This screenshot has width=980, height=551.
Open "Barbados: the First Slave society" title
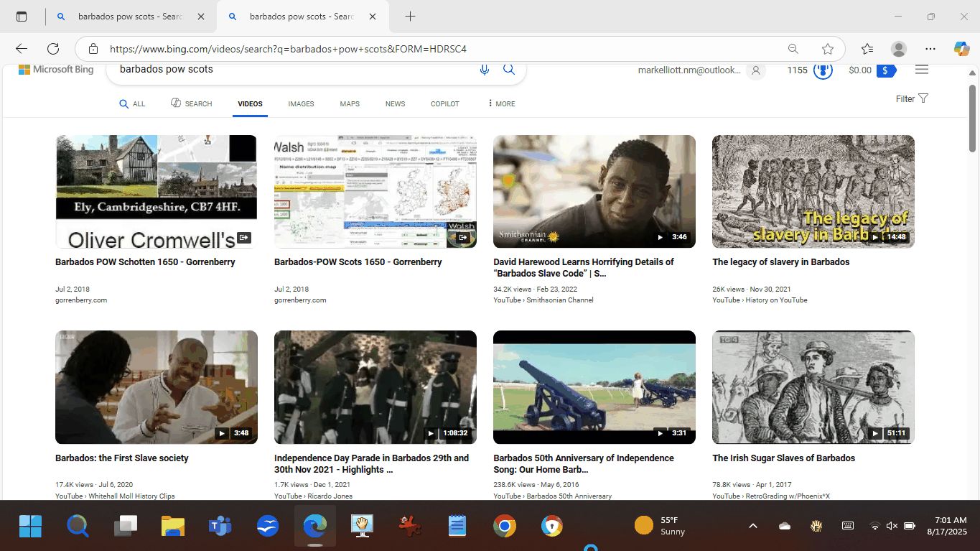pyautogui.click(x=122, y=458)
